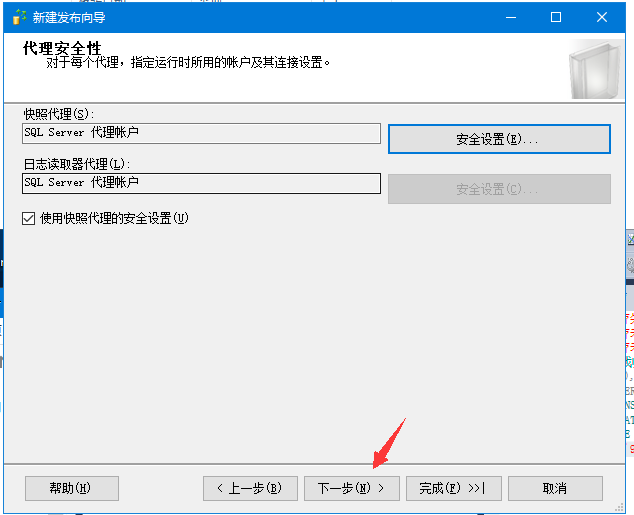Close the 新建发布向导 window
The height and width of the screenshot is (515, 634).
(x=602, y=17)
